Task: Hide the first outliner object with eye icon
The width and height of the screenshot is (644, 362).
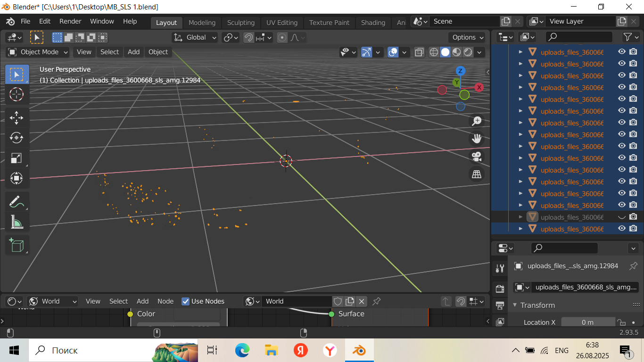Action: tap(622, 52)
